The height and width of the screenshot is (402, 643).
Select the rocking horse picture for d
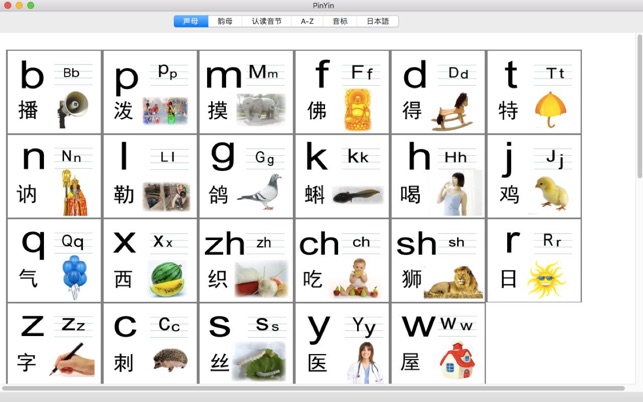tap(452, 112)
